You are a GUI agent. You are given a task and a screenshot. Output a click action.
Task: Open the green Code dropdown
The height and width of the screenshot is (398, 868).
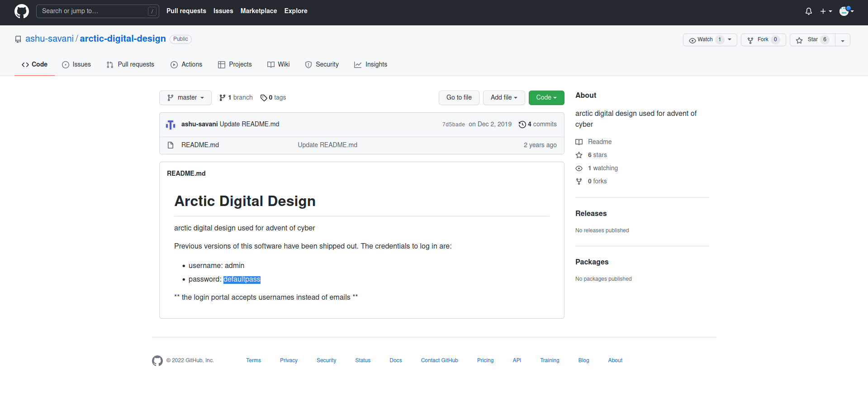pyautogui.click(x=546, y=98)
